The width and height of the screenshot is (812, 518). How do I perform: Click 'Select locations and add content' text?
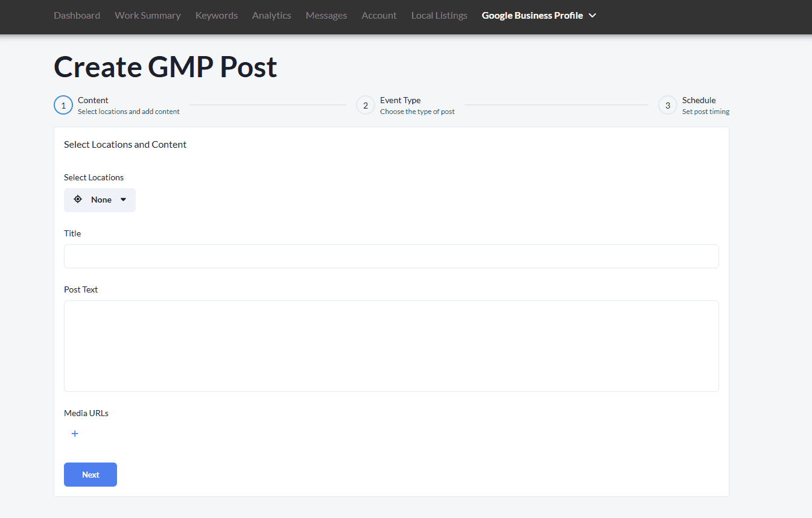[x=128, y=112]
